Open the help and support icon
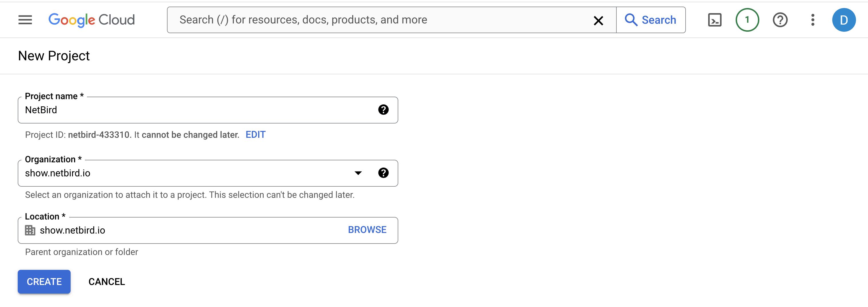The height and width of the screenshot is (307, 868). click(x=780, y=19)
